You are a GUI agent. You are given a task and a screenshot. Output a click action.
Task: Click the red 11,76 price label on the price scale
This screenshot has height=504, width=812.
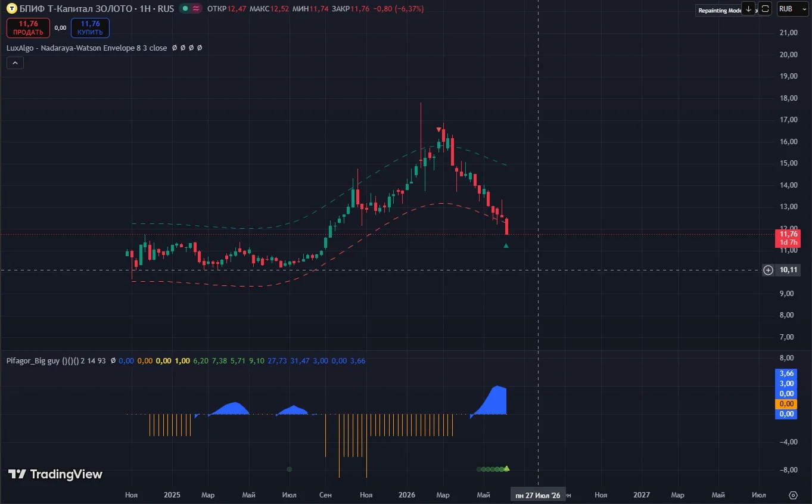(x=786, y=238)
